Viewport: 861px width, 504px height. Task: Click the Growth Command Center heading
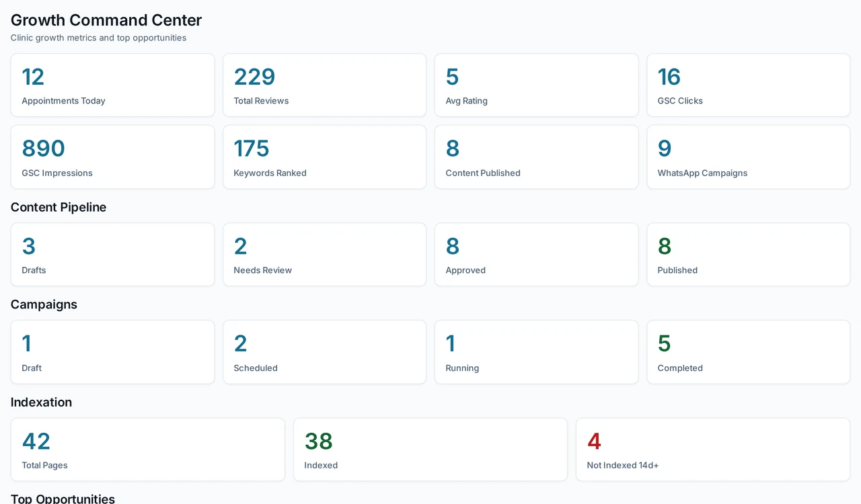point(106,20)
